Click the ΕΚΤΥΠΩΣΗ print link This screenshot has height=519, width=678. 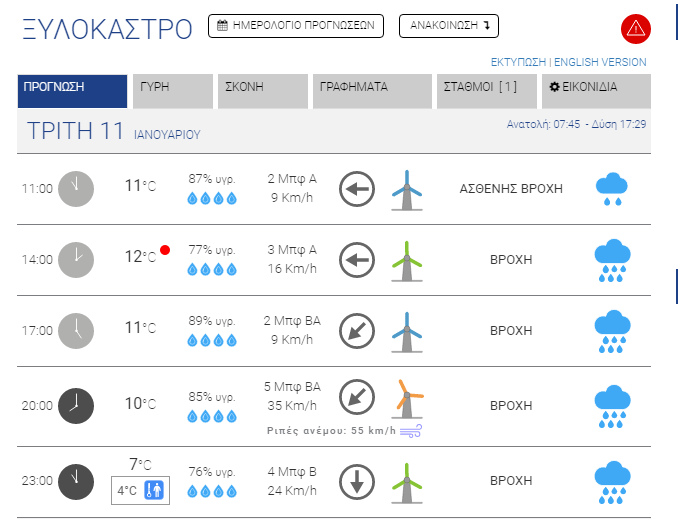click(518, 62)
